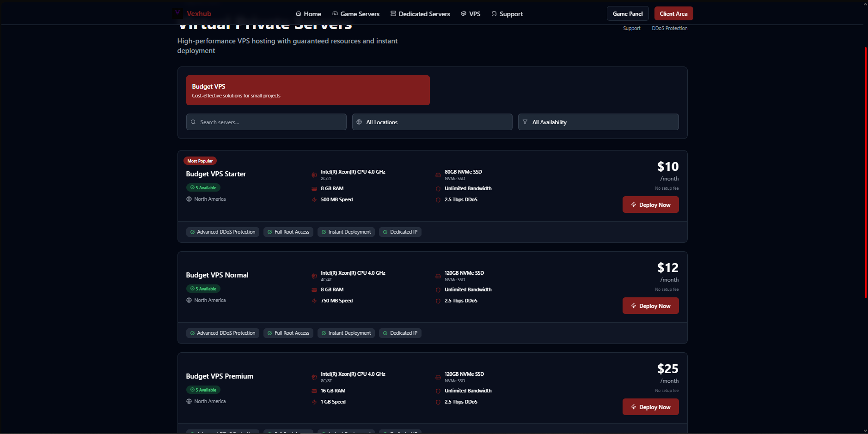Click the search magnifier icon in search bar
Viewport: 868px width, 434px height.
click(x=193, y=122)
